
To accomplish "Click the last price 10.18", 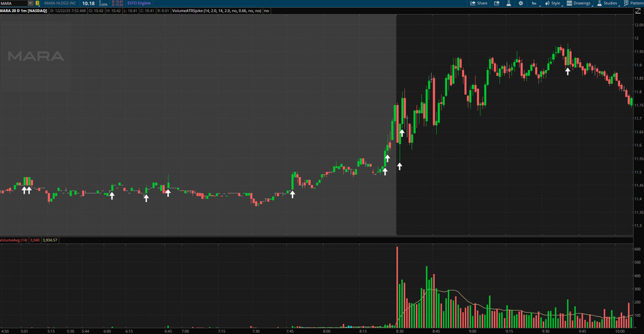I will click(x=88, y=3).
